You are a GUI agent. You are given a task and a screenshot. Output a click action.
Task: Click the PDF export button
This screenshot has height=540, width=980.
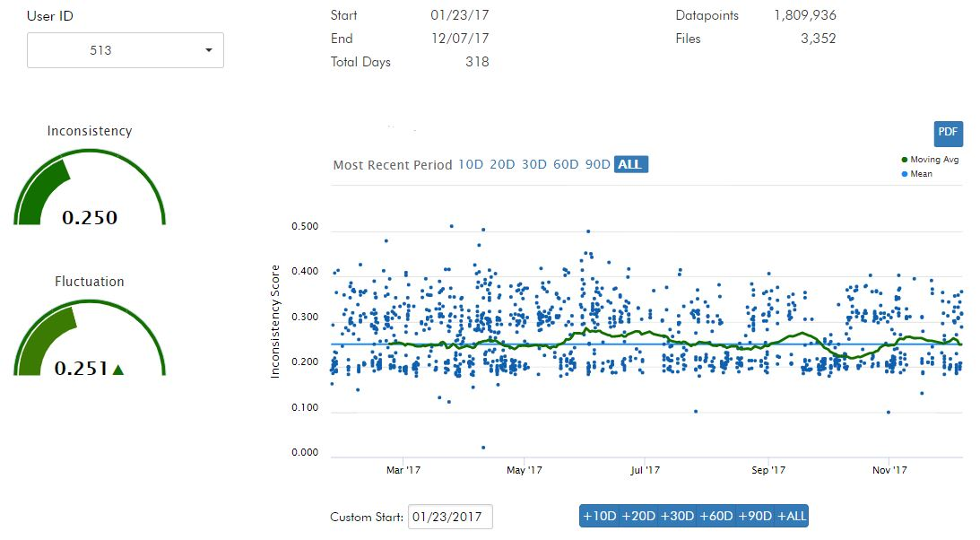pos(948,133)
